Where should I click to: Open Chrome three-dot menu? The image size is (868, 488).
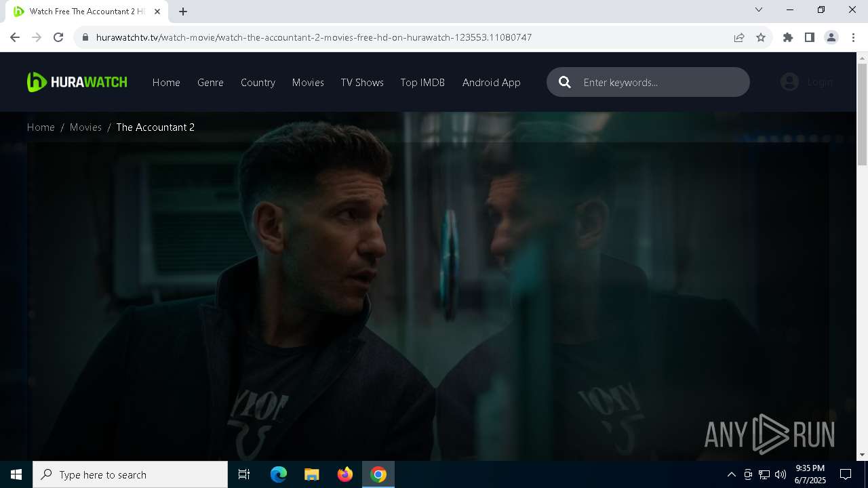point(853,37)
